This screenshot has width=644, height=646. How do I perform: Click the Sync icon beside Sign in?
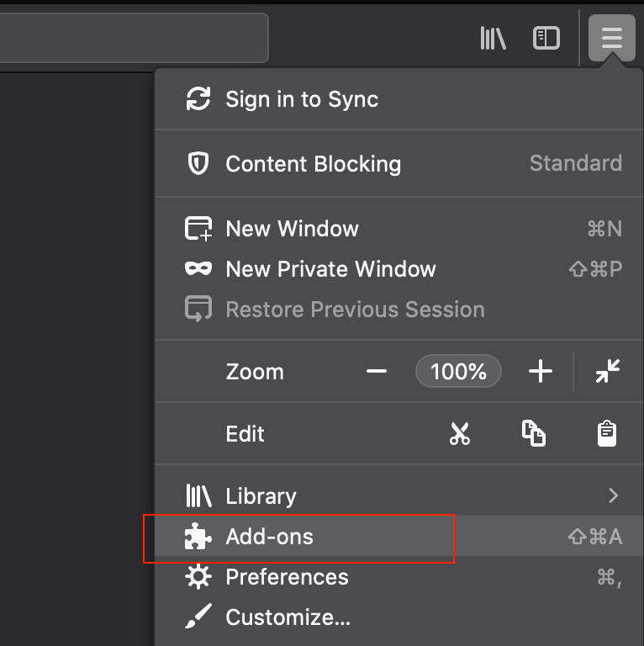(198, 99)
